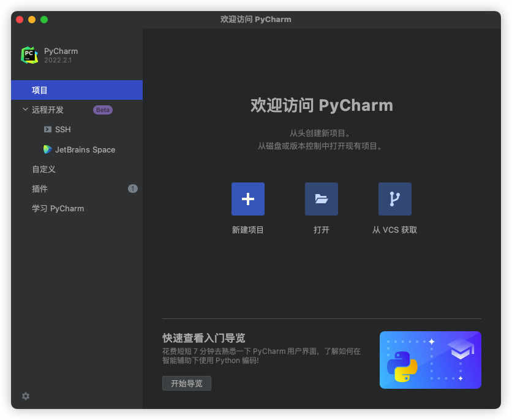Select the 项目 tab in the sidebar

pos(77,90)
